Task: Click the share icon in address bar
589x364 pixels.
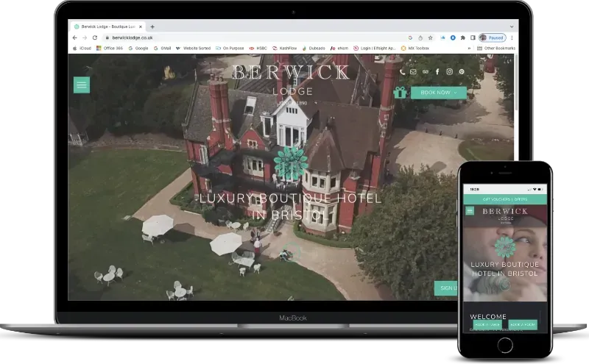Action: coord(420,38)
